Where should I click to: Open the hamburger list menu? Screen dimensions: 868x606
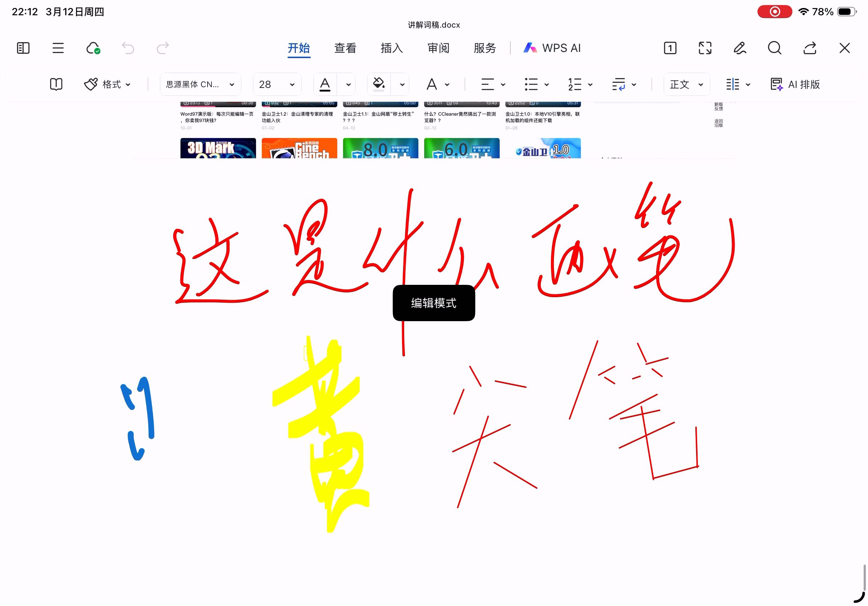click(x=58, y=48)
